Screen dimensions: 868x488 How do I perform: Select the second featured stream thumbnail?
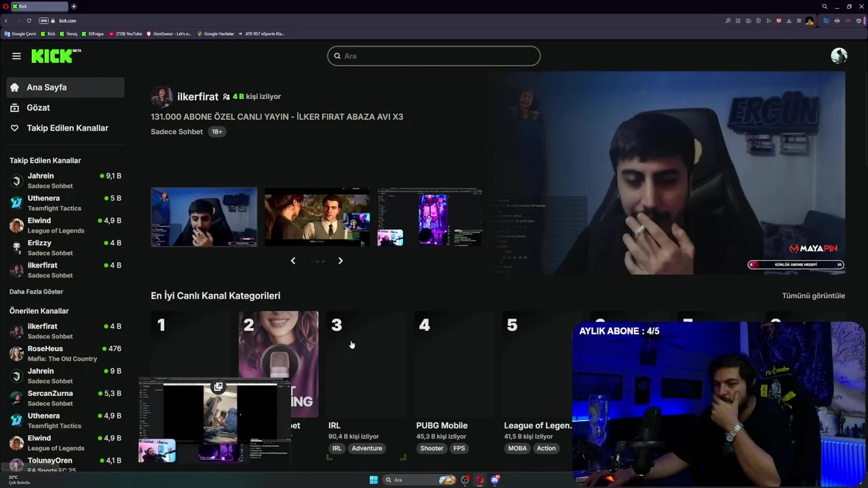coord(317,217)
